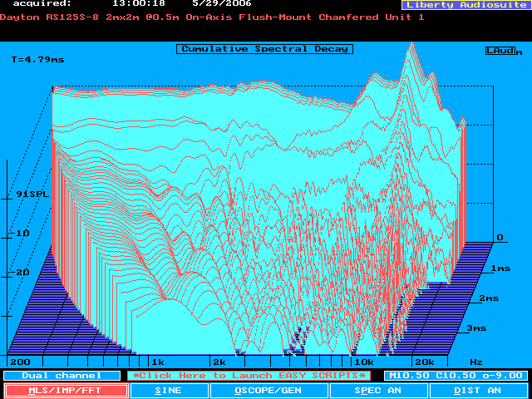Open the DIST AN menu
The height and width of the screenshot is (399, 532).
tap(478, 391)
